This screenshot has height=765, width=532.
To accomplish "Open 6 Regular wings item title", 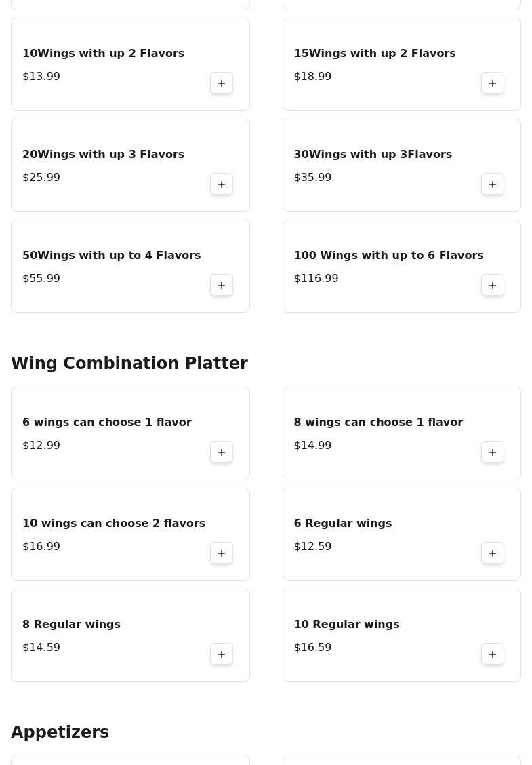I will pyautogui.click(x=342, y=523).
